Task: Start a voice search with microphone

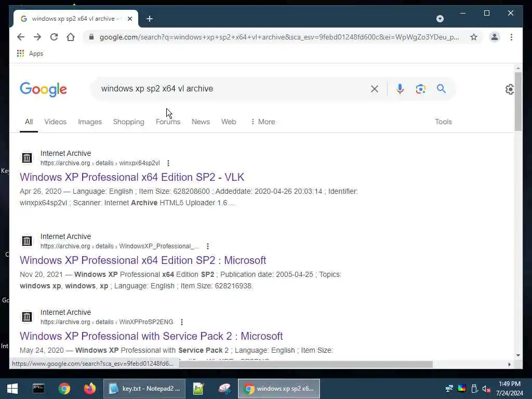Action: point(400,89)
